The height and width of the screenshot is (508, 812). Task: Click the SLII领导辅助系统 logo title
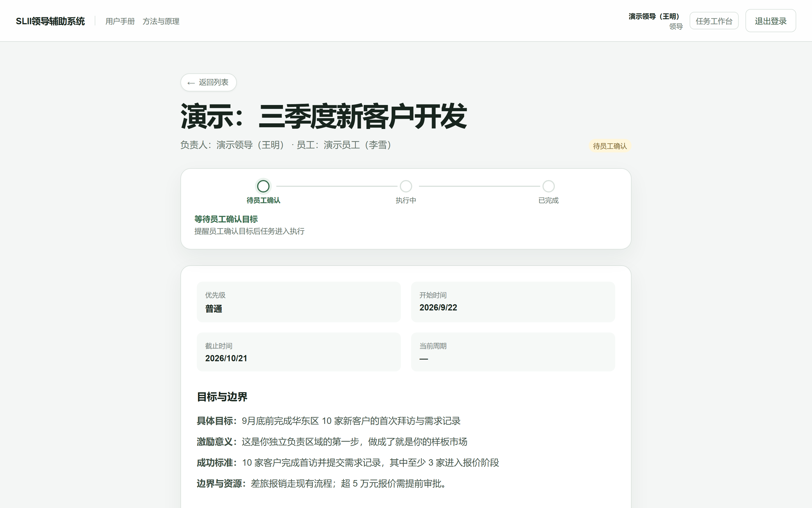coord(50,21)
